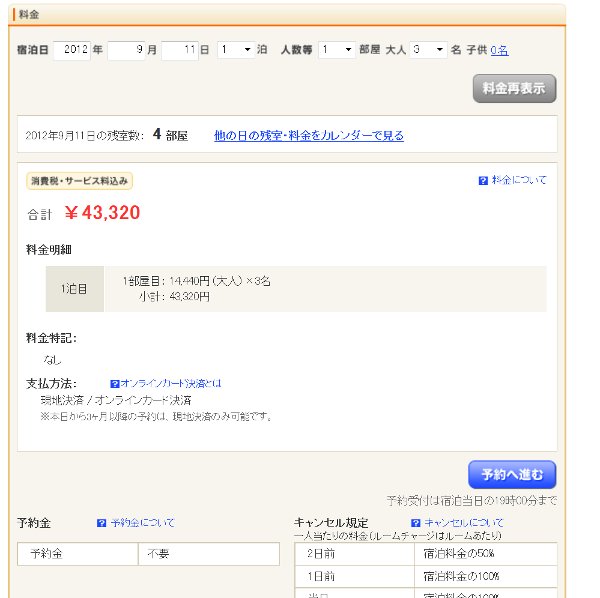Open the 部屋 room count dropdown
This screenshot has height=598, width=600.
[337, 50]
